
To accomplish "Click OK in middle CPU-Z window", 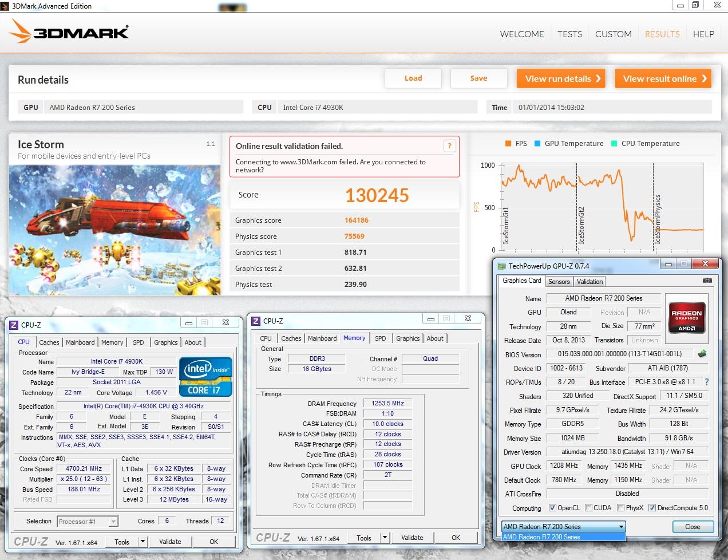I will (456, 538).
